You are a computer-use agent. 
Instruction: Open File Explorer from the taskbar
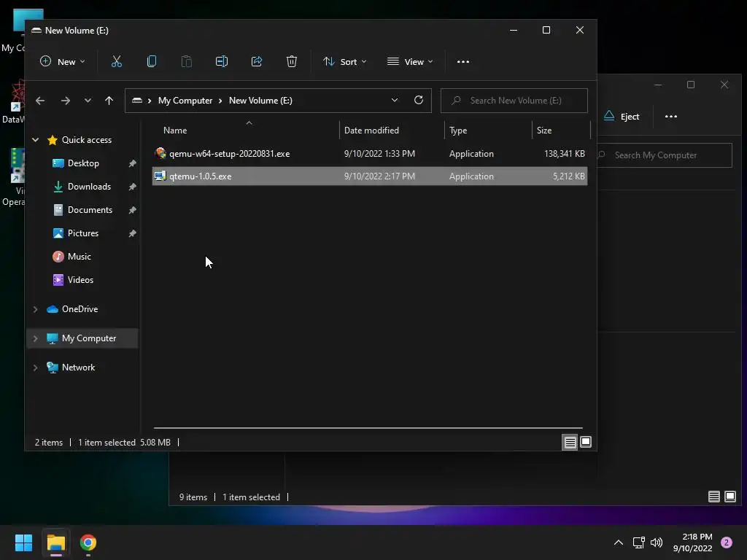(55, 542)
